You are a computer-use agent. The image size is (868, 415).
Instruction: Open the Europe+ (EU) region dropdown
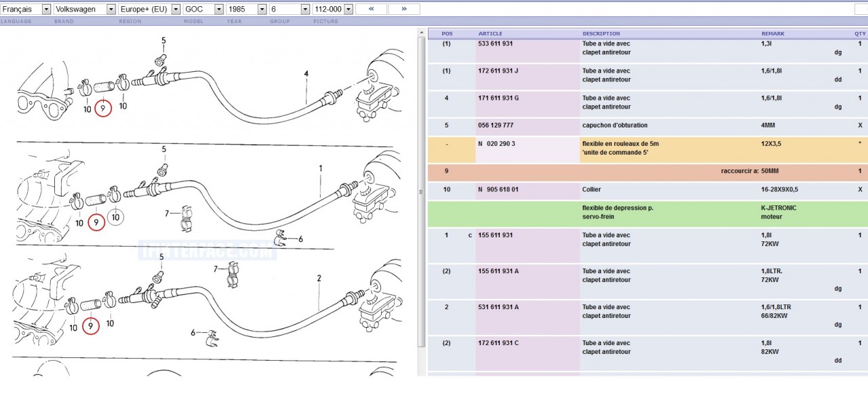tap(149, 9)
